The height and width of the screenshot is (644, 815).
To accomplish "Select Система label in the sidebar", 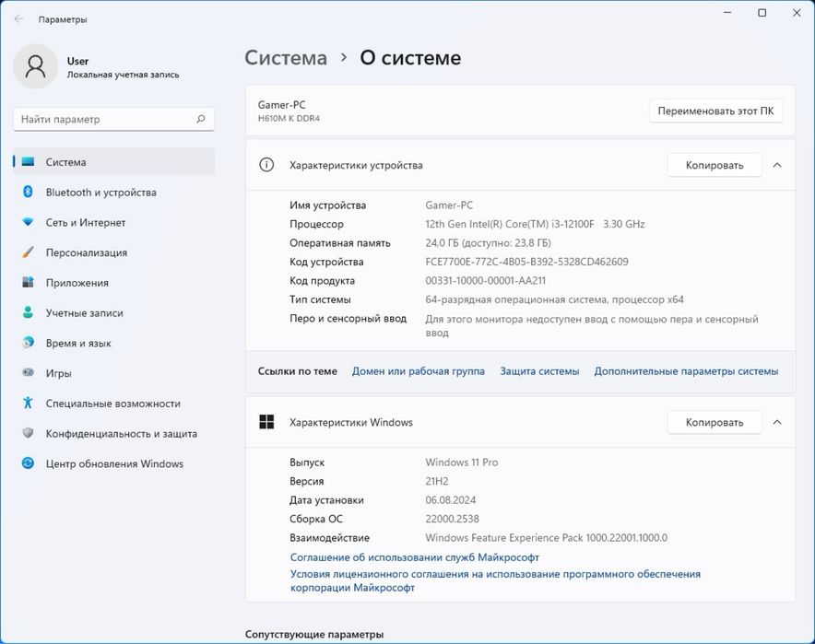I will [x=66, y=162].
